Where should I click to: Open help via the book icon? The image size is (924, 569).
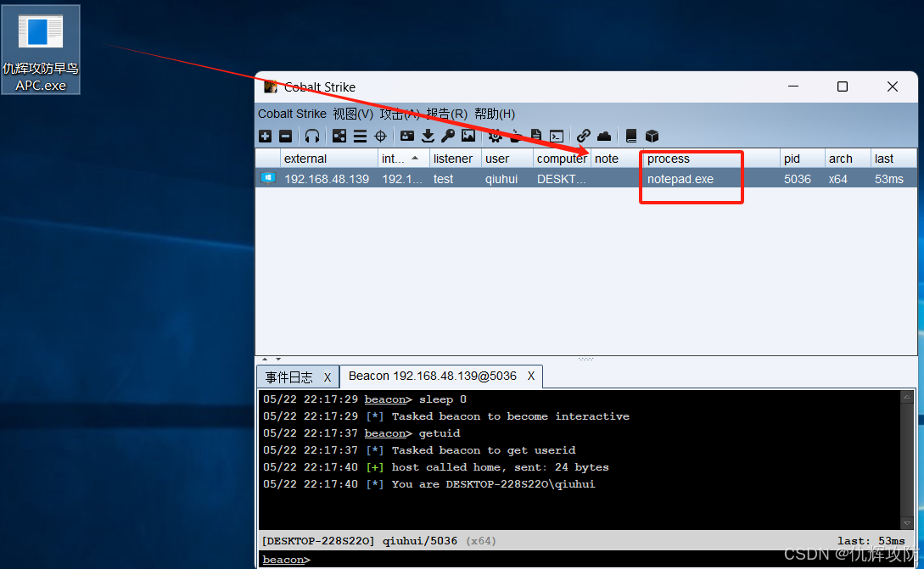(631, 136)
